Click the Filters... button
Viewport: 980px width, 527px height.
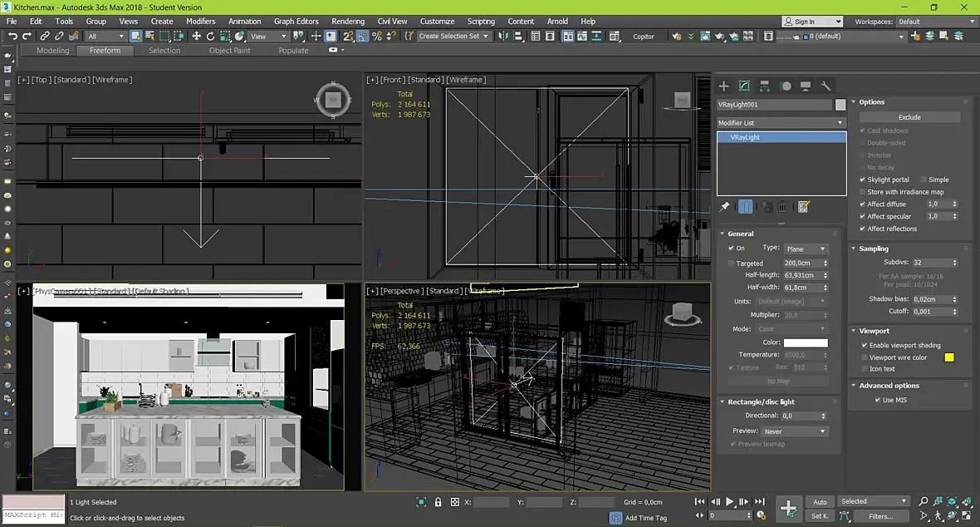[x=880, y=516]
